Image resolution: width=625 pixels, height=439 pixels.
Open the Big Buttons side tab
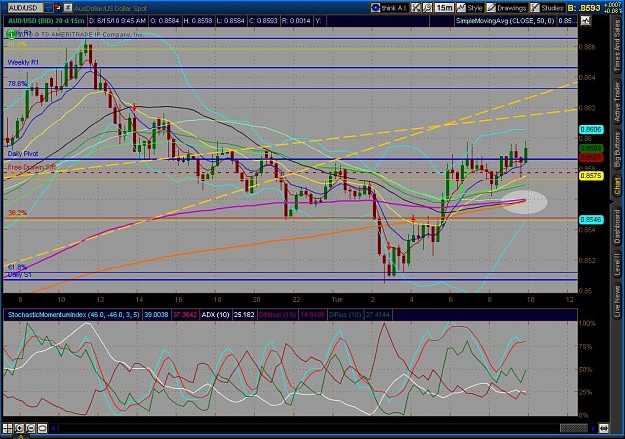[x=617, y=150]
